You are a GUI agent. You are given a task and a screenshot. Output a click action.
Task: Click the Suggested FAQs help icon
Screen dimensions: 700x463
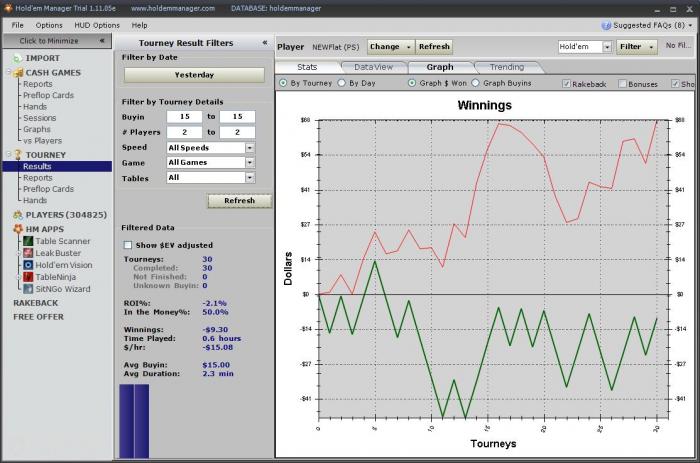click(x=607, y=24)
